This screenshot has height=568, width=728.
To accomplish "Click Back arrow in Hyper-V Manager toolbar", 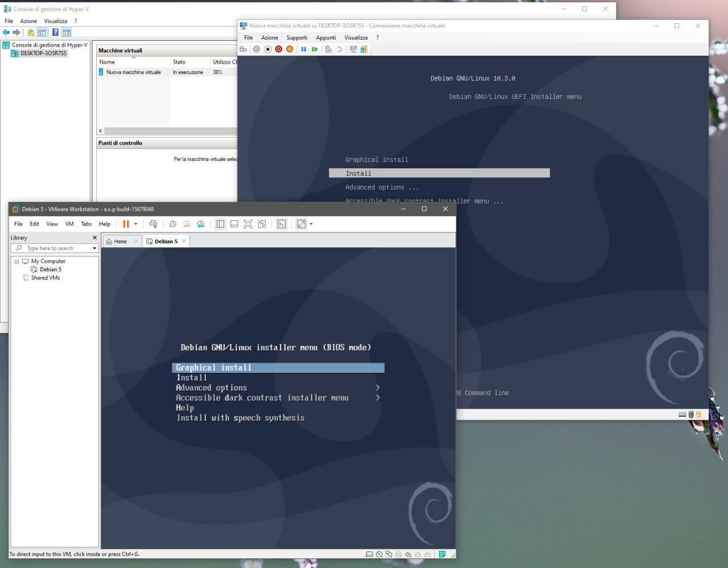I will pyautogui.click(x=6, y=32).
